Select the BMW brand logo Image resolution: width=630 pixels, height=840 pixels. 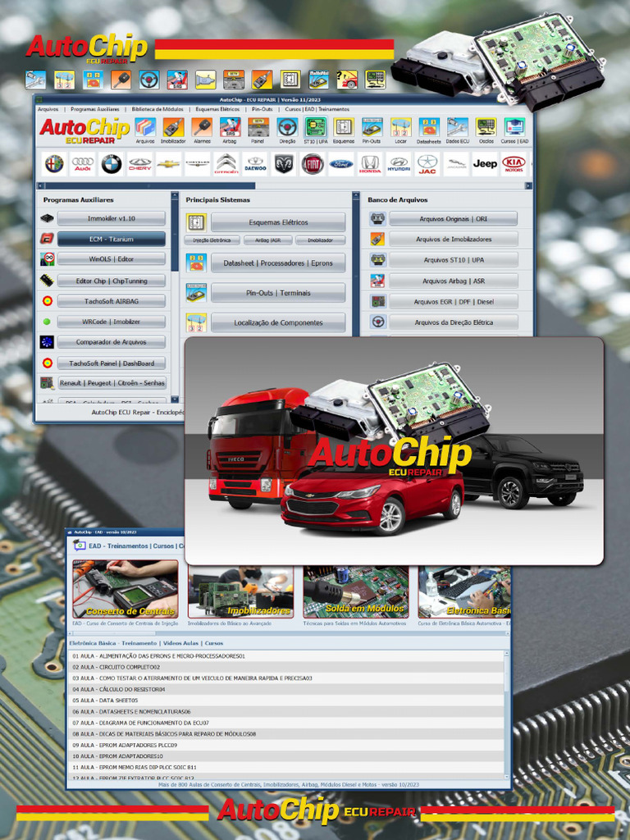tap(112, 164)
